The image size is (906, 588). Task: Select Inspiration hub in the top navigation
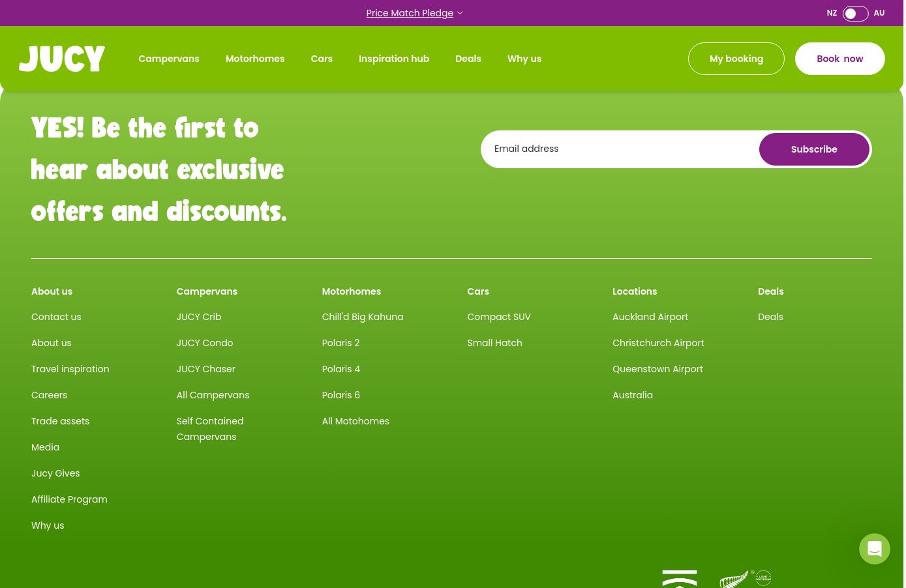394,59
